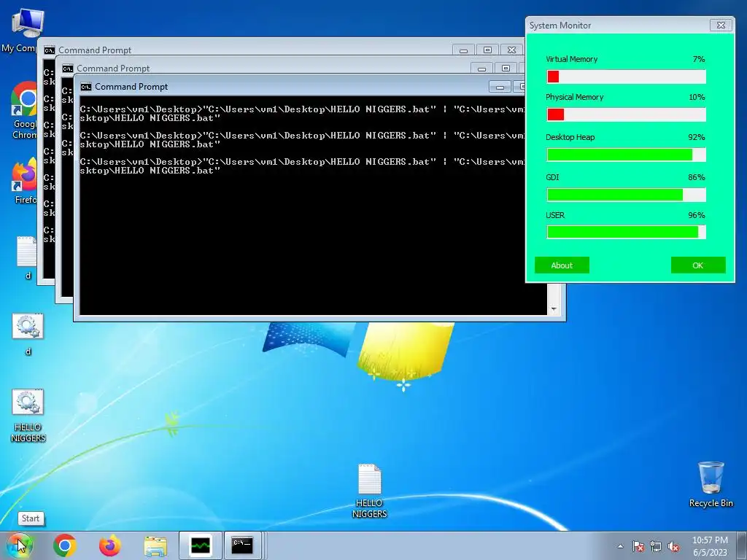The width and height of the screenshot is (747, 560).
Task: Select the text document icon starting with HELLO
Action: click(x=369, y=491)
